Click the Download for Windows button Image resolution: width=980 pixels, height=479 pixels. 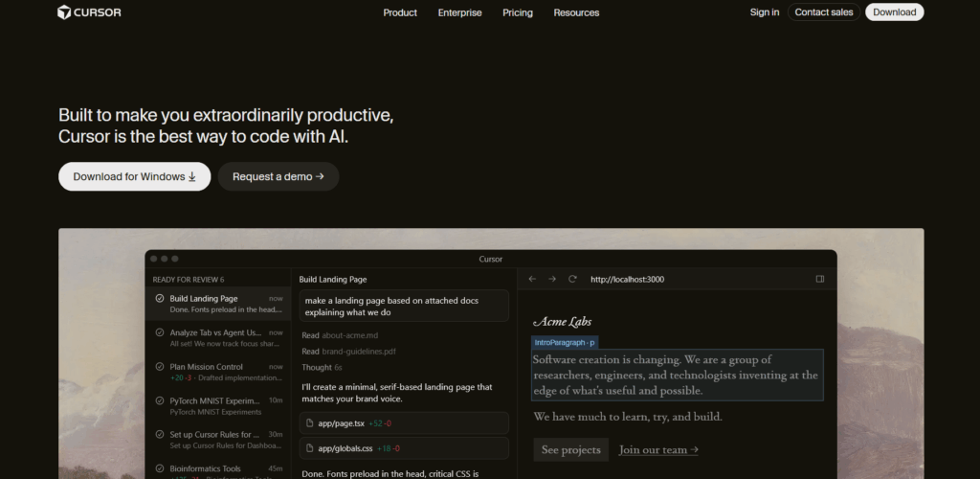point(134,176)
